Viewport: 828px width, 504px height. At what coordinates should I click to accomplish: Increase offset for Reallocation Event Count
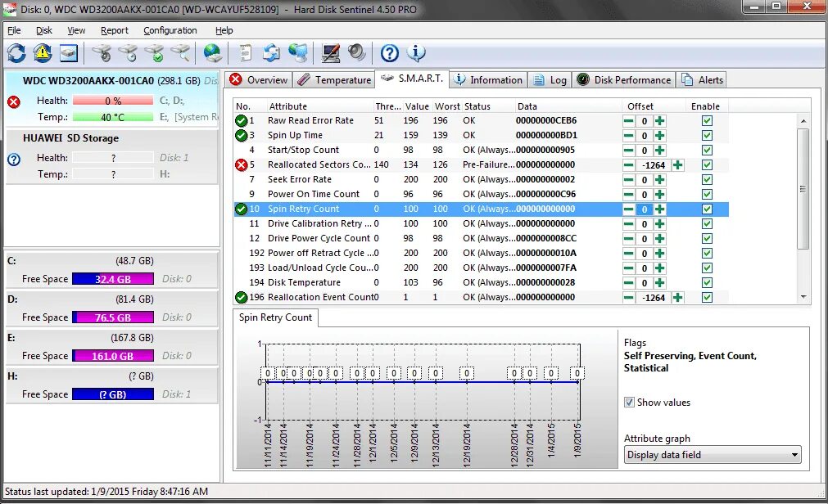(678, 298)
